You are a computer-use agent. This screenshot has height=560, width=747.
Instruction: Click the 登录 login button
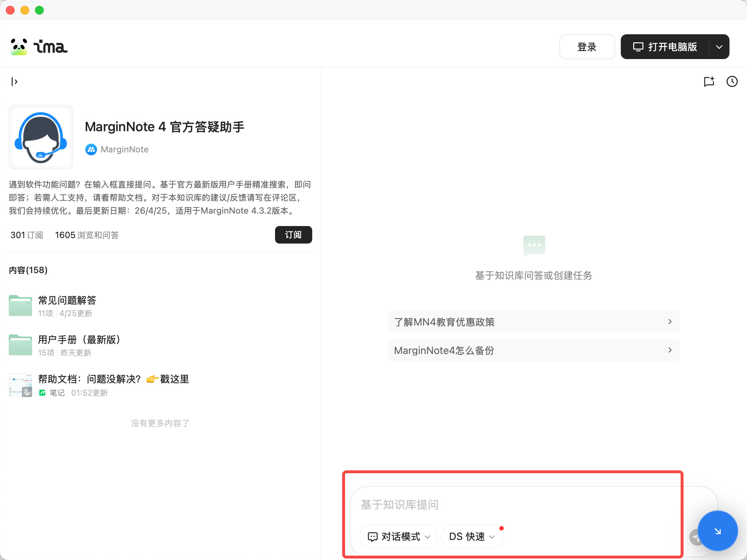(x=587, y=47)
